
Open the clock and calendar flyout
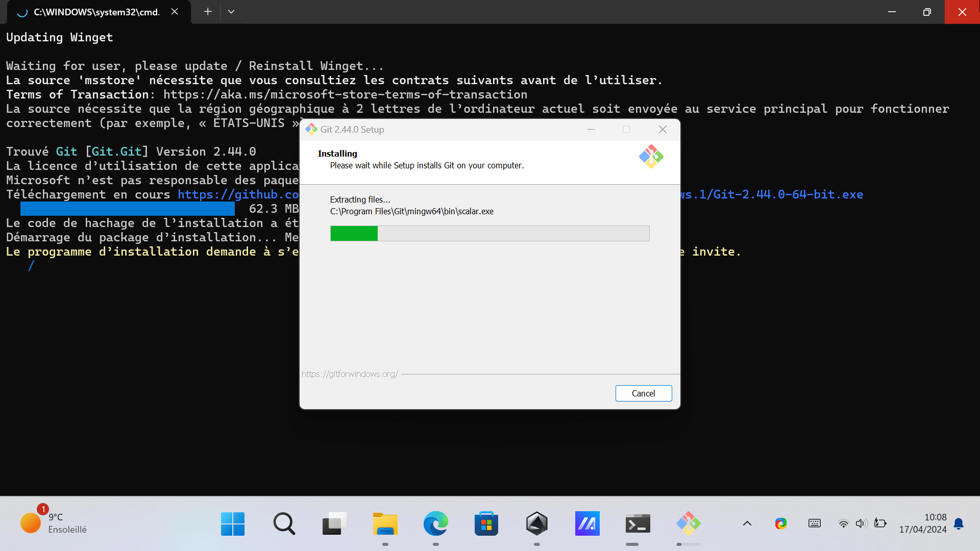tap(923, 523)
